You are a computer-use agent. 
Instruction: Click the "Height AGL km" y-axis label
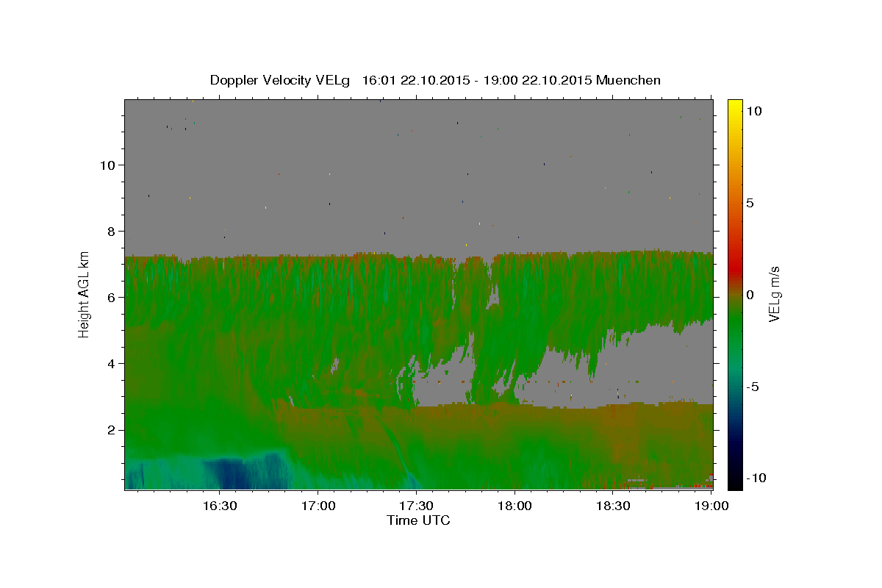pyautogui.click(x=84, y=294)
